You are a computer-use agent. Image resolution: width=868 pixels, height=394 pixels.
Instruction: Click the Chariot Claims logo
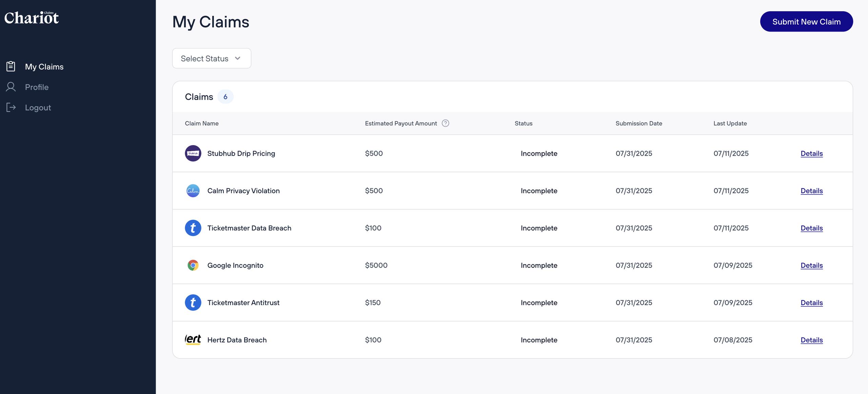32,18
